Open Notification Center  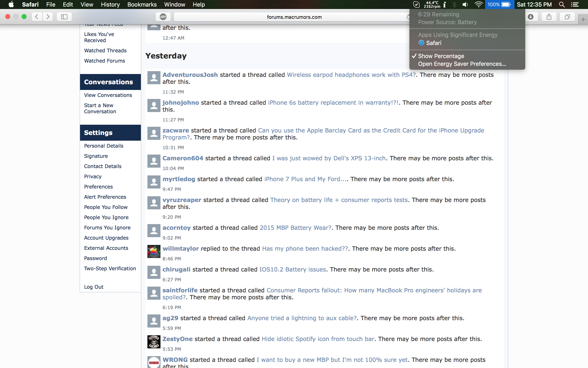pyautogui.click(x=575, y=4)
